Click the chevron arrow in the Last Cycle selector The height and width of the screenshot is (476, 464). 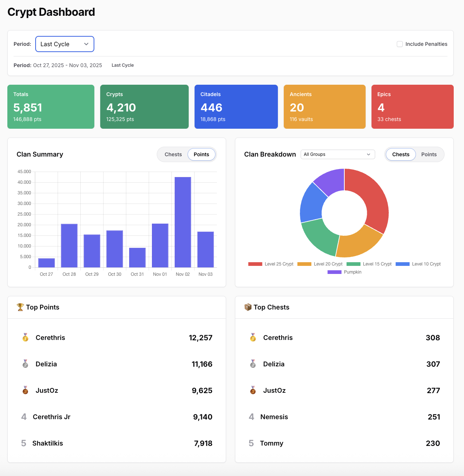tap(86, 44)
